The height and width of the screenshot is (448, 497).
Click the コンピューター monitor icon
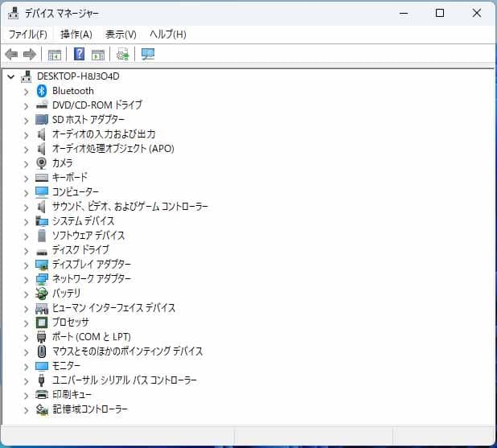click(42, 192)
